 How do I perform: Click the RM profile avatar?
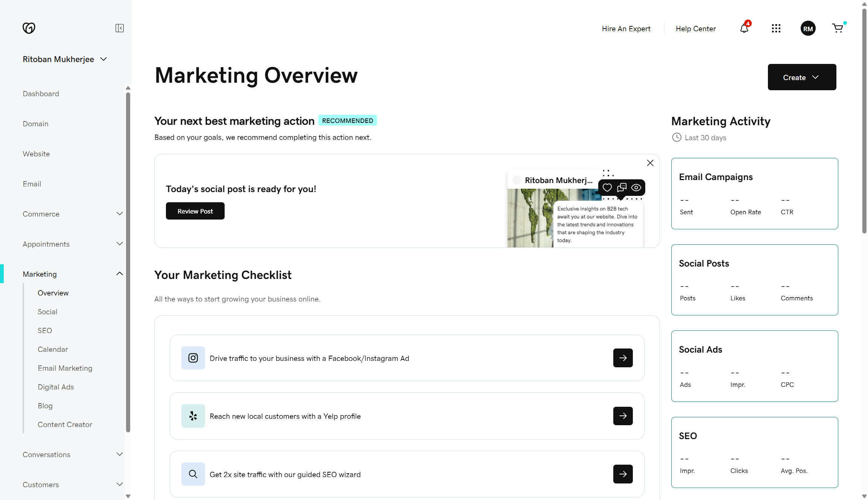pos(808,28)
